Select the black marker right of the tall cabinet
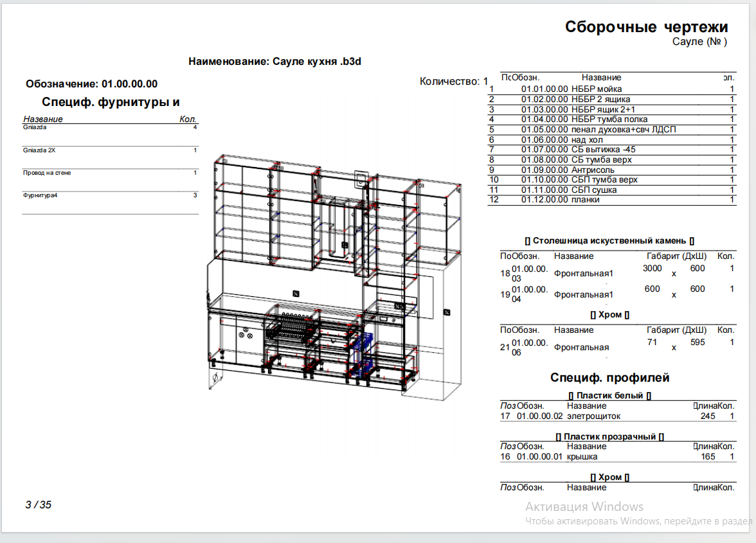 click(x=447, y=312)
